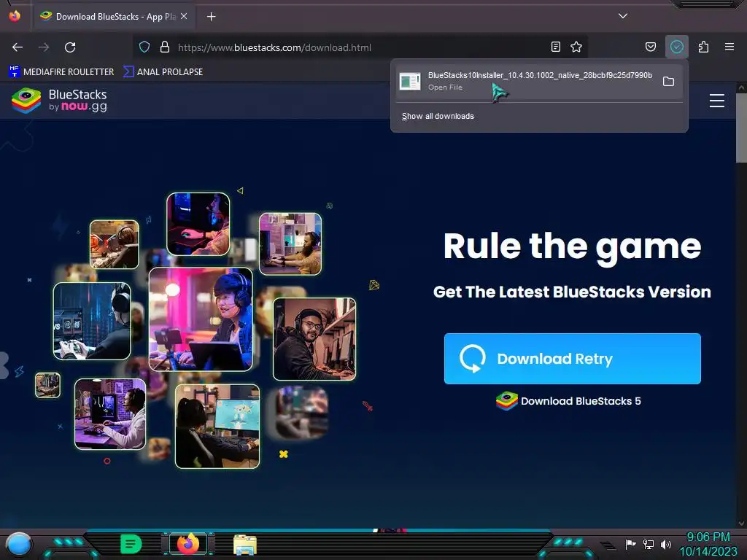Bookmark this page with the star icon

click(576, 47)
